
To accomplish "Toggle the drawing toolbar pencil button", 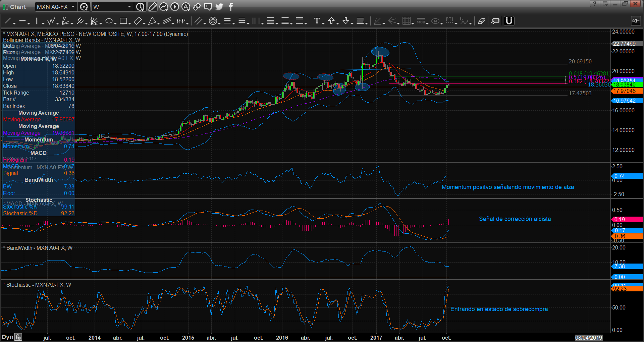I will (x=153, y=7).
